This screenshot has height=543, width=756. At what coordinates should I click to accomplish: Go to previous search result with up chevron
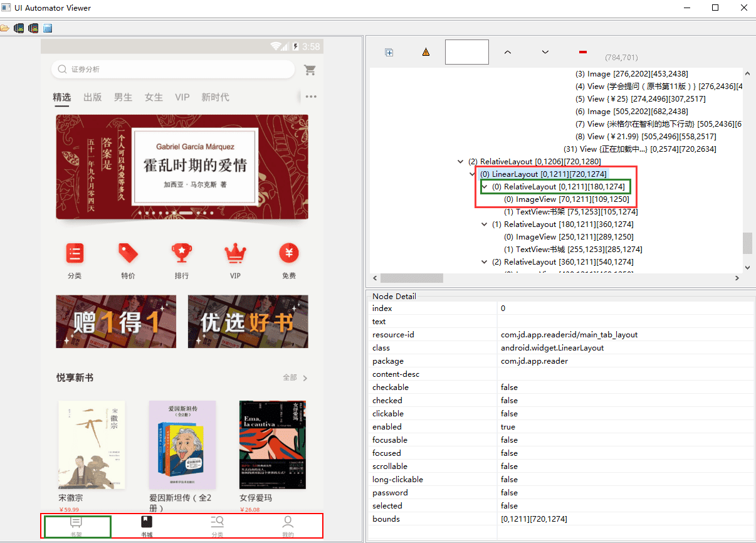(508, 52)
